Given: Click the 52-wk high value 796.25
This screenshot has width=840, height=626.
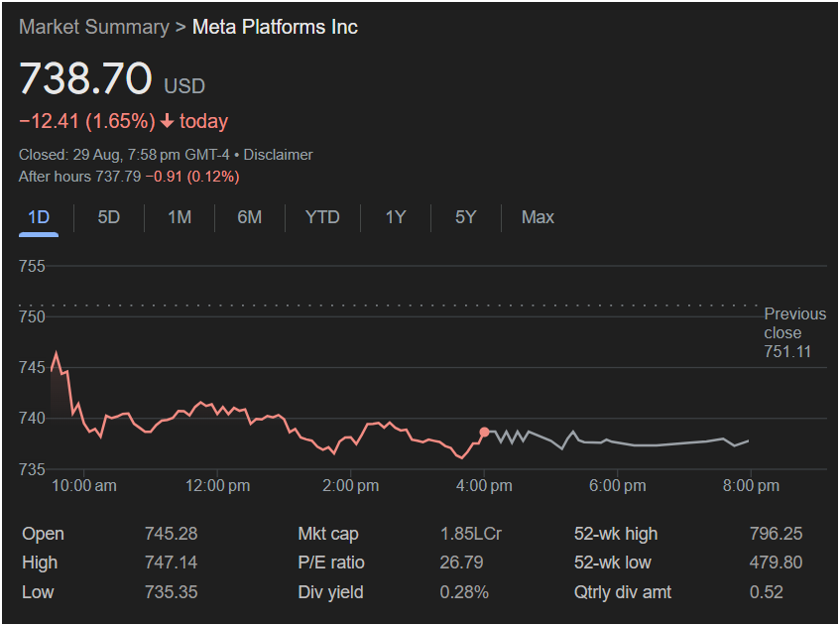Looking at the screenshot, I should [x=776, y=534].
